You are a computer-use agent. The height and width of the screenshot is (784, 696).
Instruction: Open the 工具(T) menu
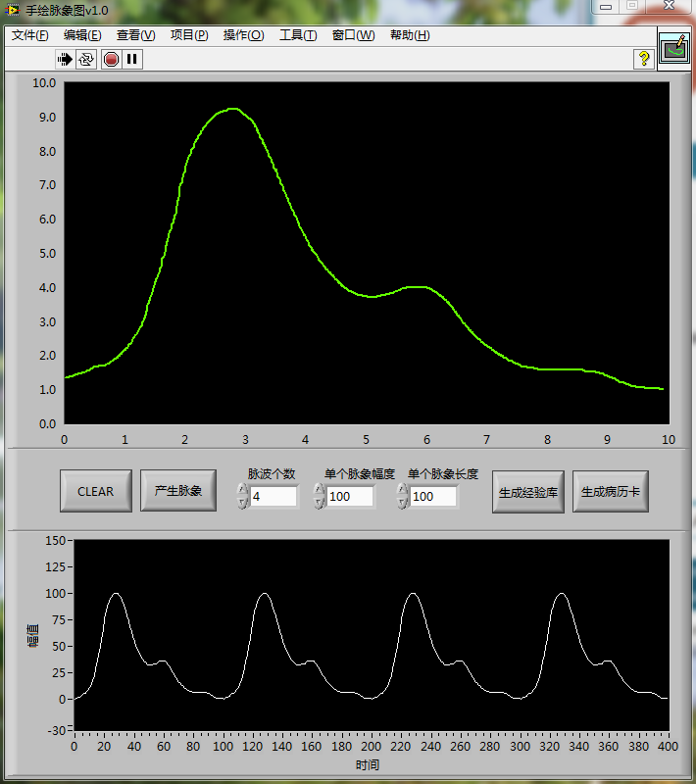pos(298,35)
